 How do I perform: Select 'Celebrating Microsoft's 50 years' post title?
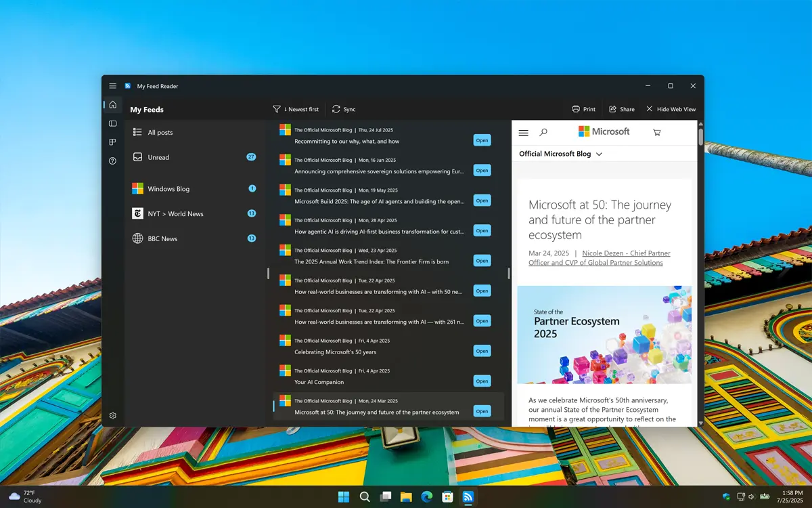[x=335, y=352]
